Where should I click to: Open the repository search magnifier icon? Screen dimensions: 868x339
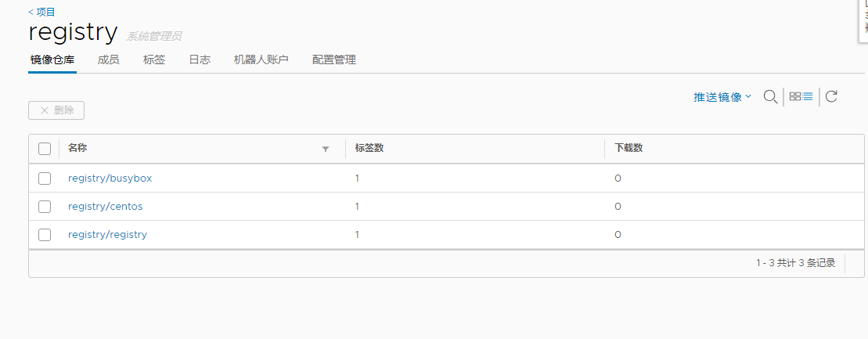point(771,96)
